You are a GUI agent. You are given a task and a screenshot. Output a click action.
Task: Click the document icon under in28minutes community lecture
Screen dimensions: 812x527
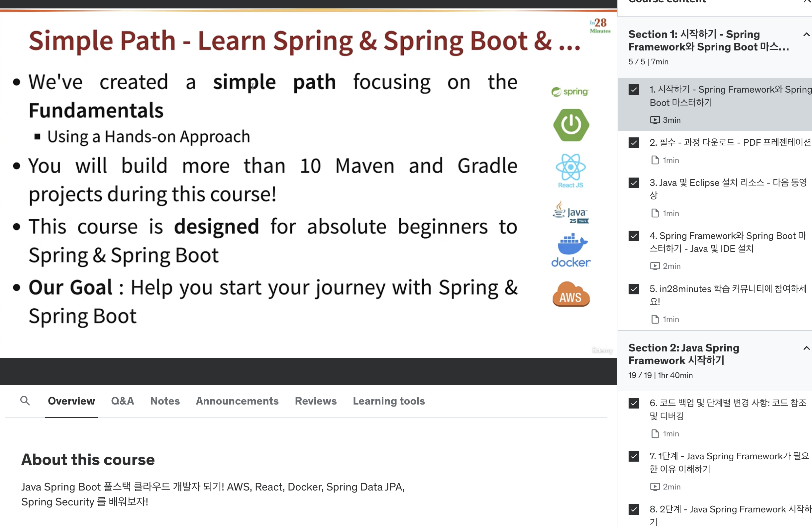pyautogui.click(x=655, y=319)
